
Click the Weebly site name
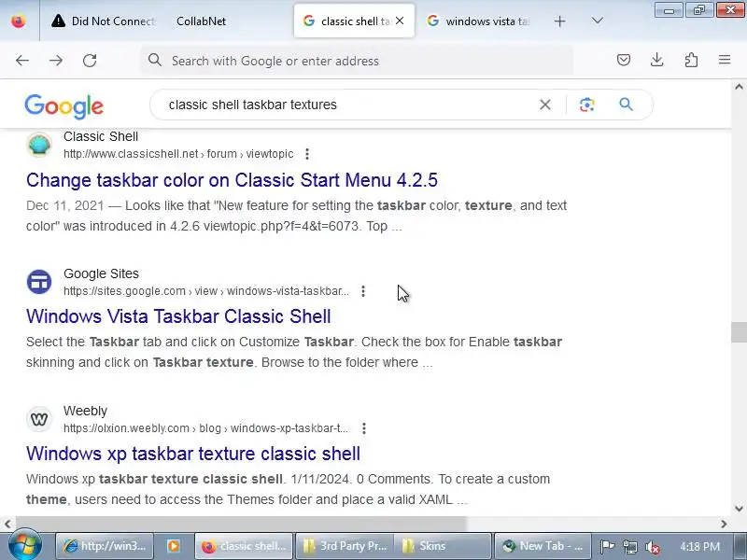point(85,411)
